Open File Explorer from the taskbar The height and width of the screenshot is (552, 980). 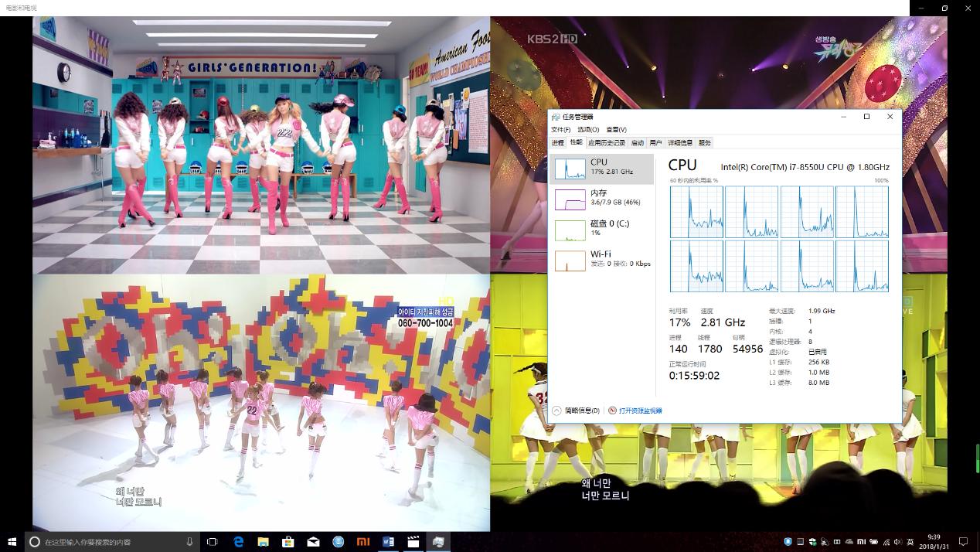point(263,542)
